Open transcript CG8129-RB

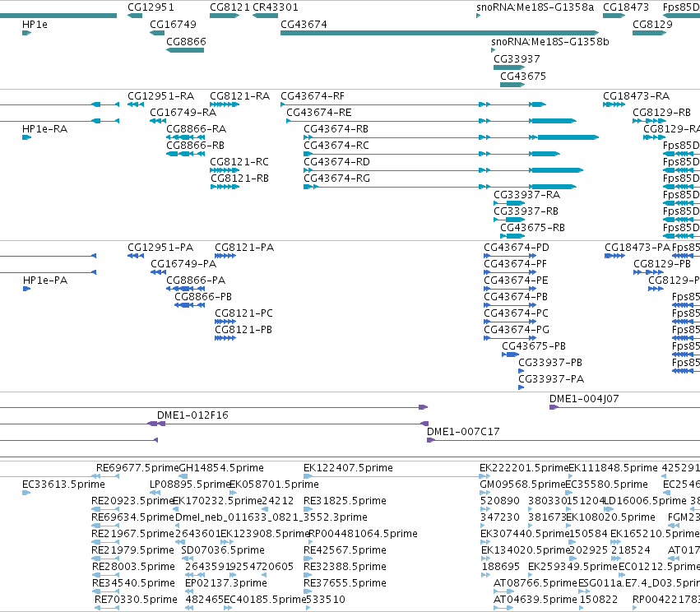tap(649, 121)
